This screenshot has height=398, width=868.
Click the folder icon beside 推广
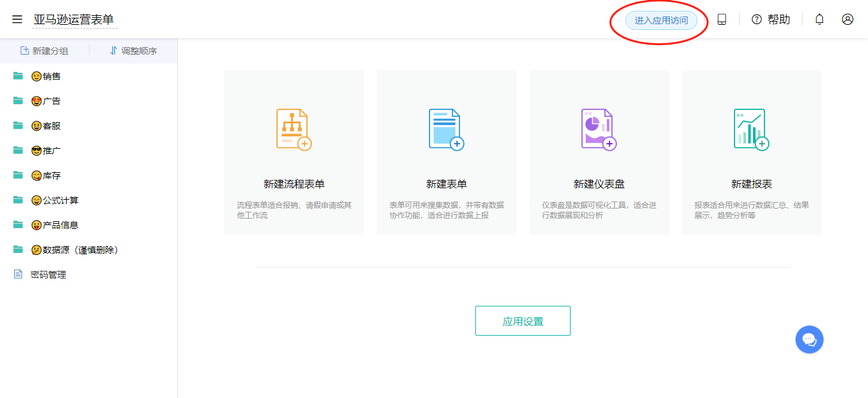tap(18, 151)
